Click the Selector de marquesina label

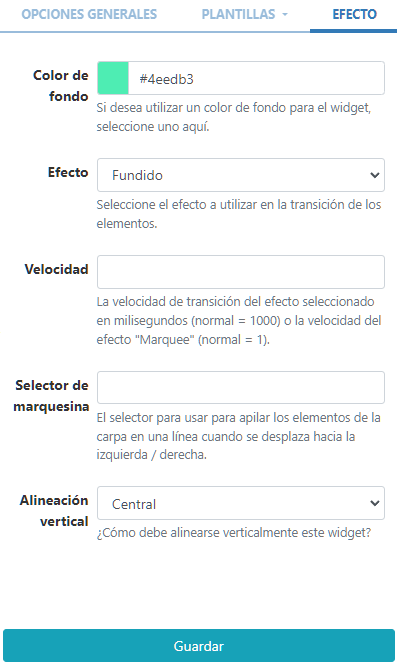point(51,396)
